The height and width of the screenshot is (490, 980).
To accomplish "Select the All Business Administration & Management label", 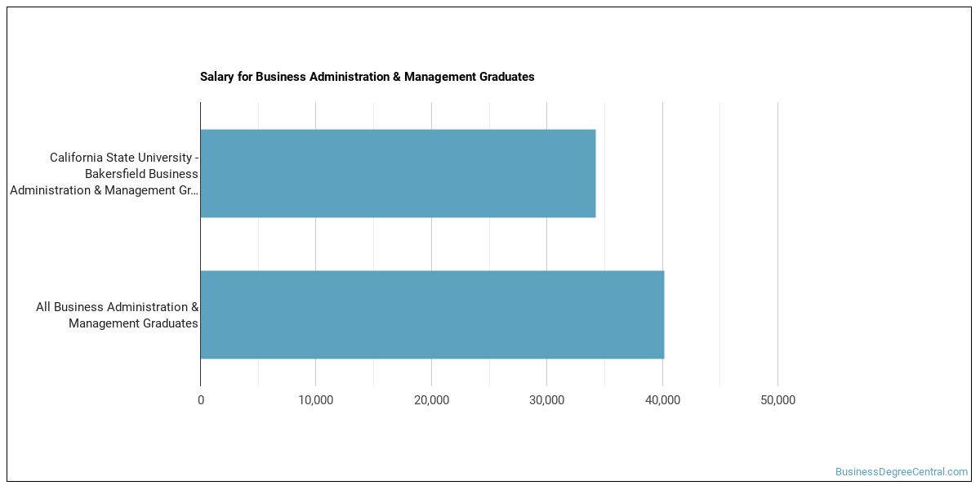I will [117, 315].
